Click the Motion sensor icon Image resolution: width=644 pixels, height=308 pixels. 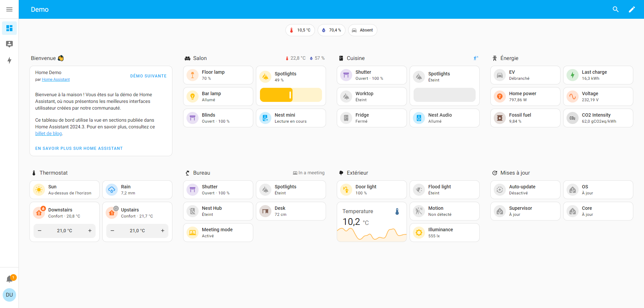click(419, 211)
